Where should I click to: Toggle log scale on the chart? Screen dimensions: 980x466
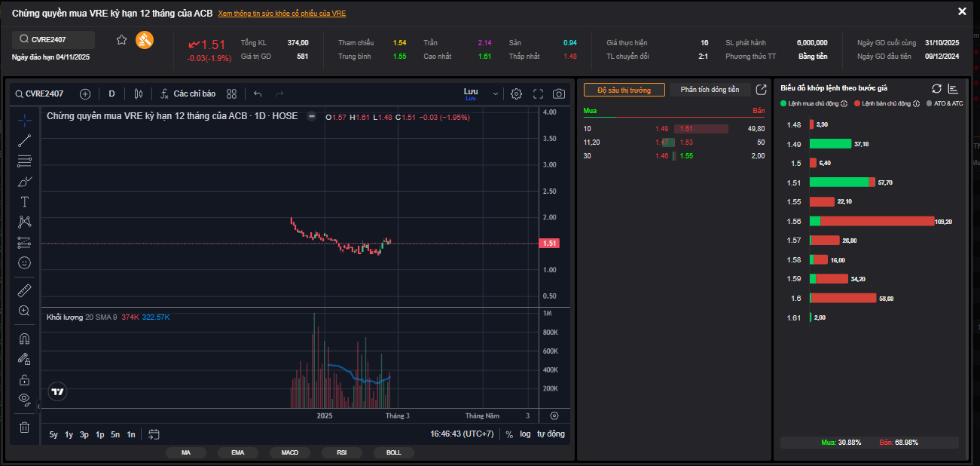tap(525, 434)
